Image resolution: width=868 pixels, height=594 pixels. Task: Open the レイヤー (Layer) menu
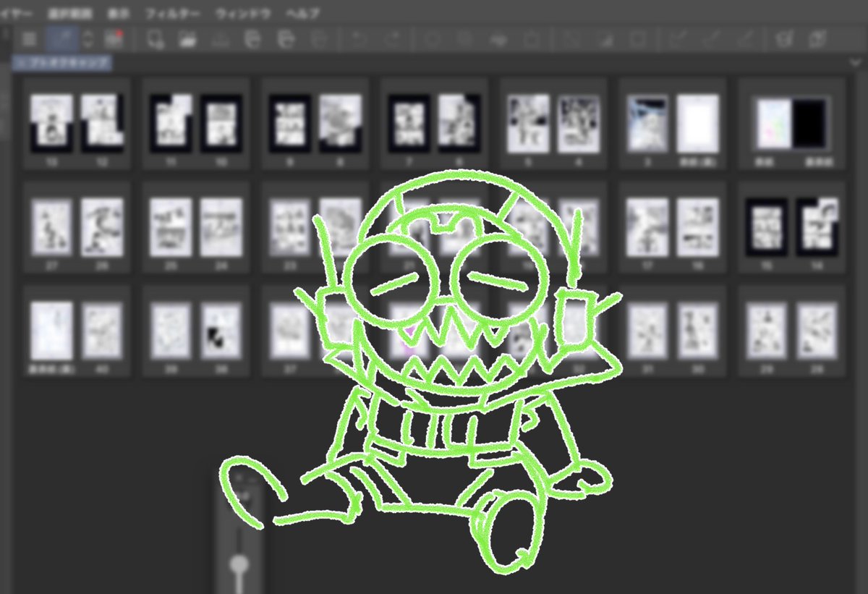click(x=14, y=13)
